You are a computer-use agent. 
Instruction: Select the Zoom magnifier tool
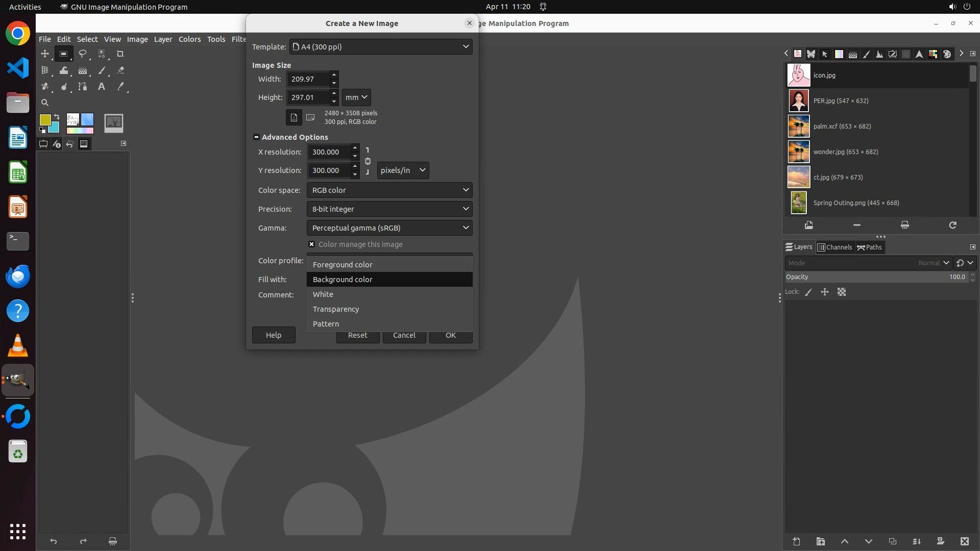(45, 103)
